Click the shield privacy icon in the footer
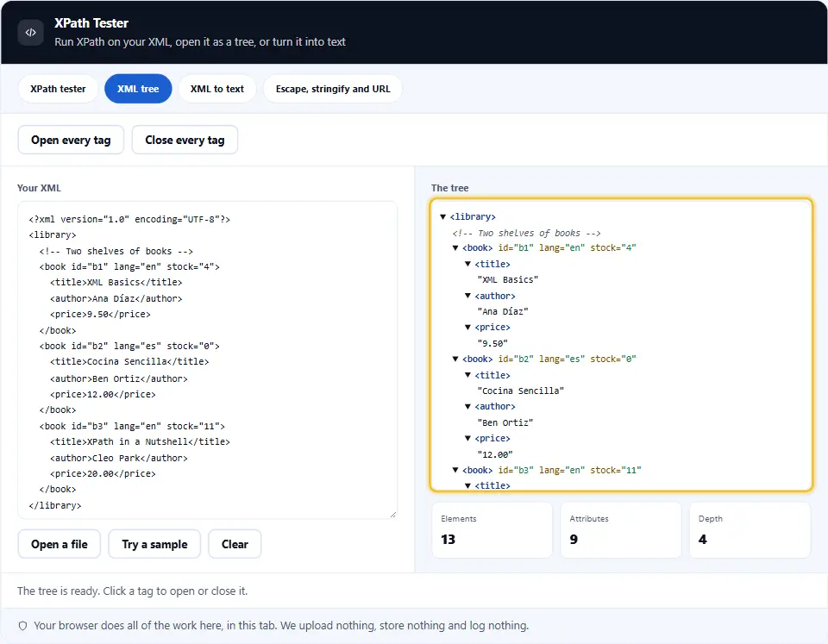The image size is (828, 644). 22,626
